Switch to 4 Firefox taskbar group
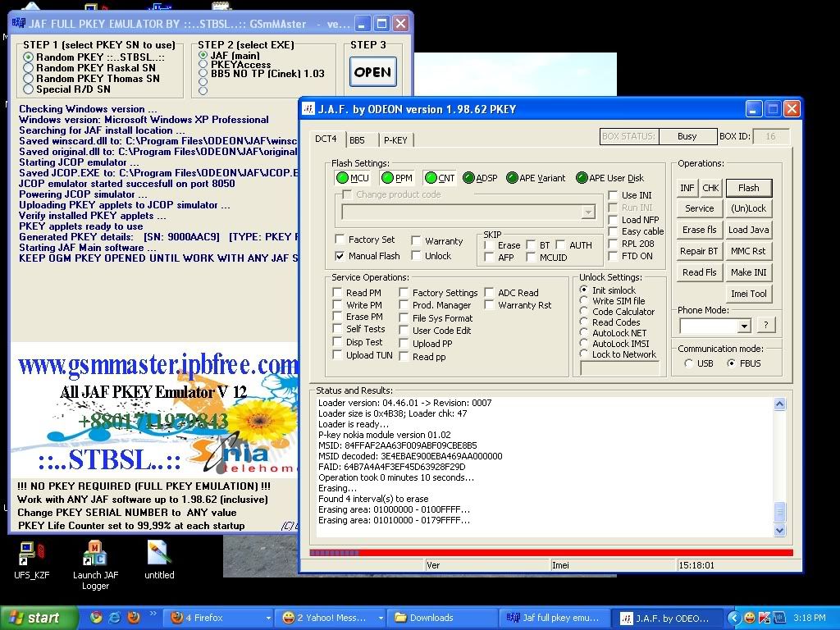The width and height of the screenshot is (840, 630). click(219, 618)
